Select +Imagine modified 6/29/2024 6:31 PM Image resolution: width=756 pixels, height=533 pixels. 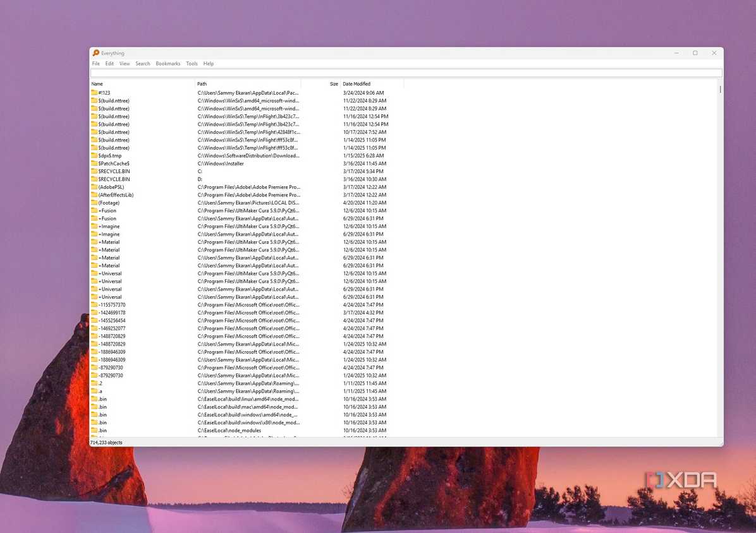(x=109, y=234)
